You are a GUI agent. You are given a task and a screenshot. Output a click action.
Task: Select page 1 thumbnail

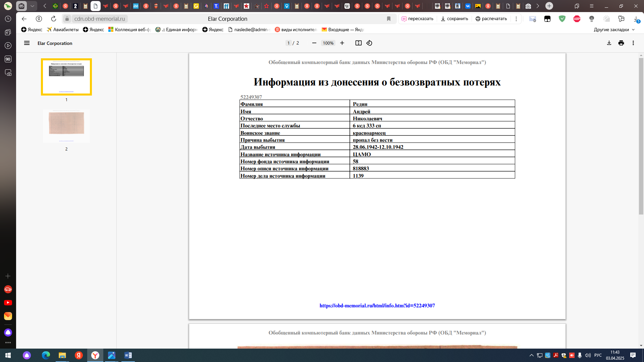point(66,77)
